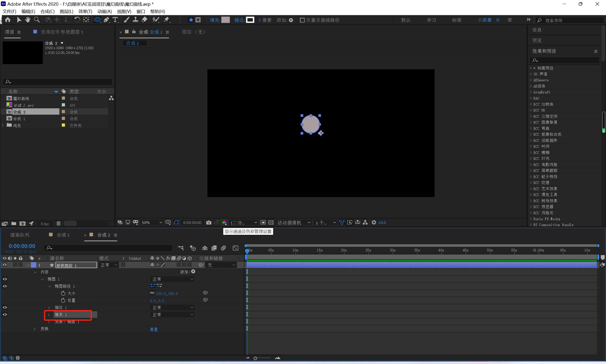Toggle size constrain proportions link
Screen dimensions: 606x364
tap(152, 293)
